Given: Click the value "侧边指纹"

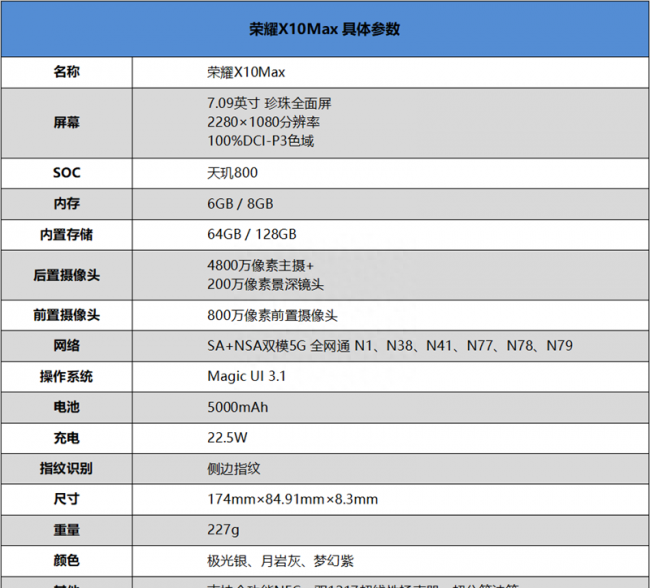Looking at the screenshot, I should coord(234,469).
